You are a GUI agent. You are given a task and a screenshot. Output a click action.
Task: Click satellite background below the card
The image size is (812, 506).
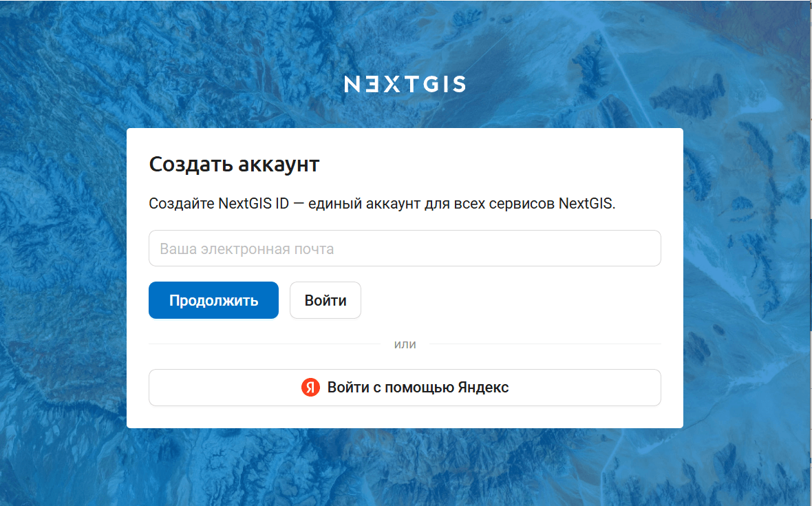pyautogui.click(x=405, y=467)
